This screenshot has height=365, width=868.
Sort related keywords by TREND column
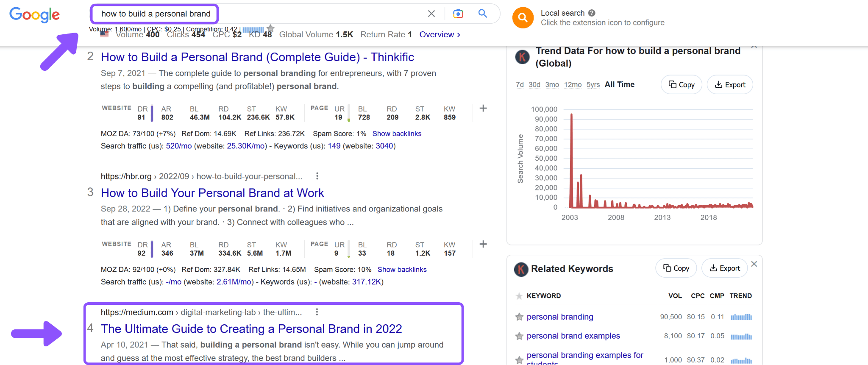click(741, 296)
